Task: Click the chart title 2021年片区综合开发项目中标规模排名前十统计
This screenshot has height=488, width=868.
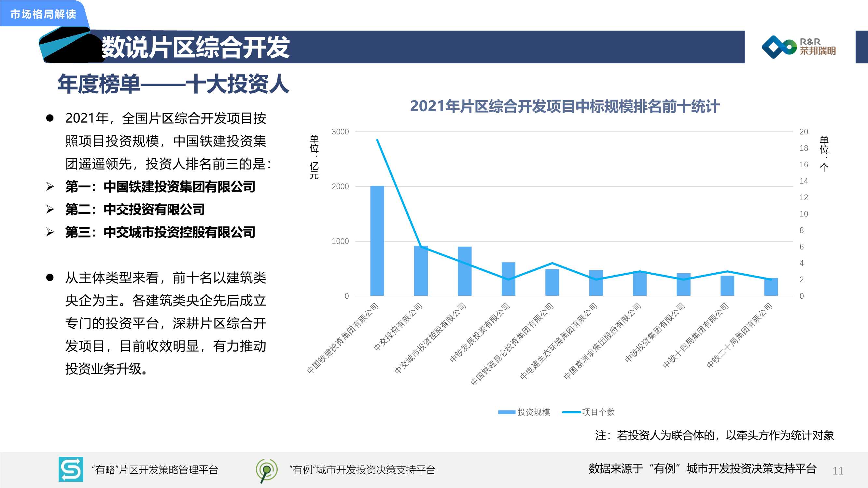Action: tap(565, 106)
